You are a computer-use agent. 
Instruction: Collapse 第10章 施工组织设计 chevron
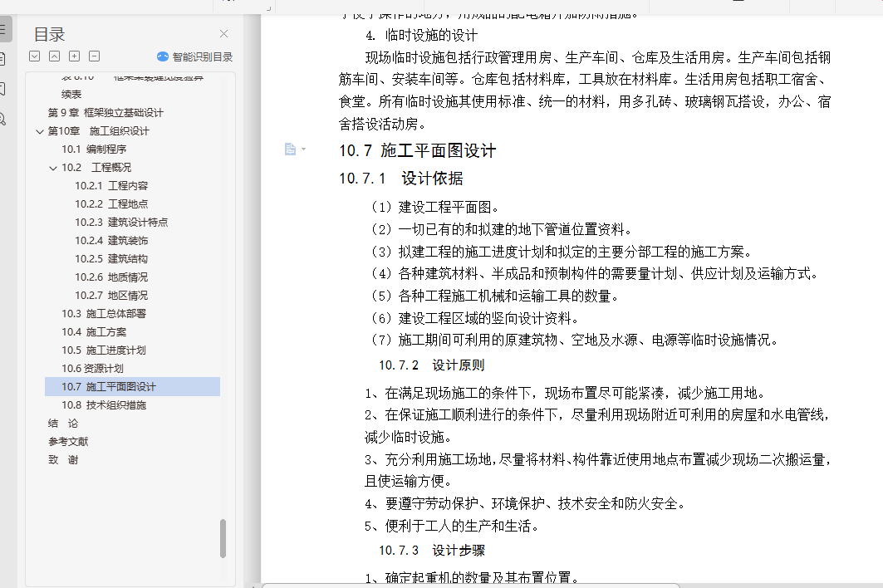click(39, 131)
